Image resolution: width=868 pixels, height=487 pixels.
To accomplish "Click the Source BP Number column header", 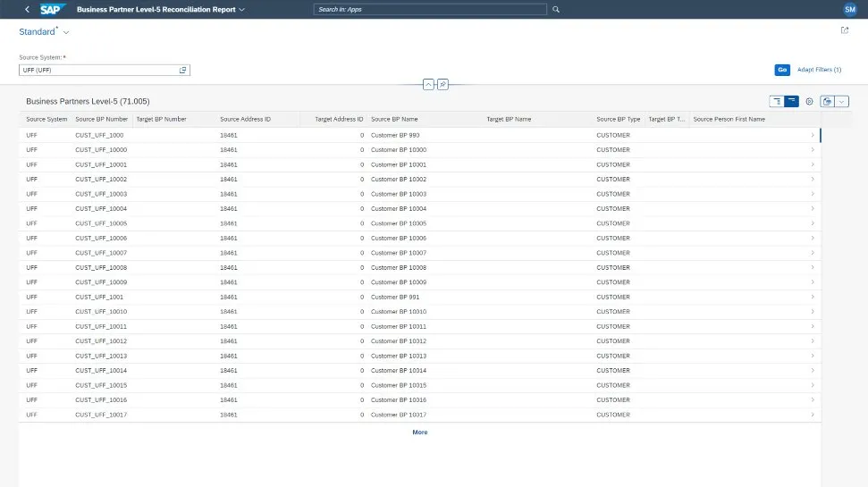I will point(101,119).
